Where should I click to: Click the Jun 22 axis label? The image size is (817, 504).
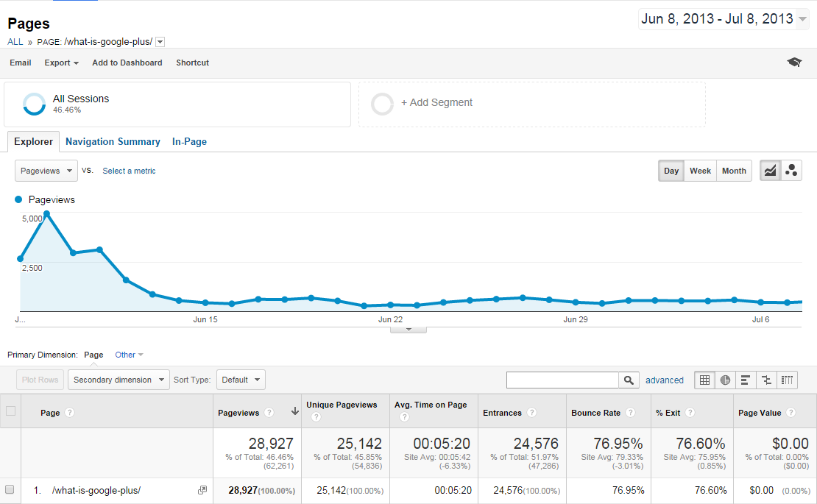[x=390, y=319]
